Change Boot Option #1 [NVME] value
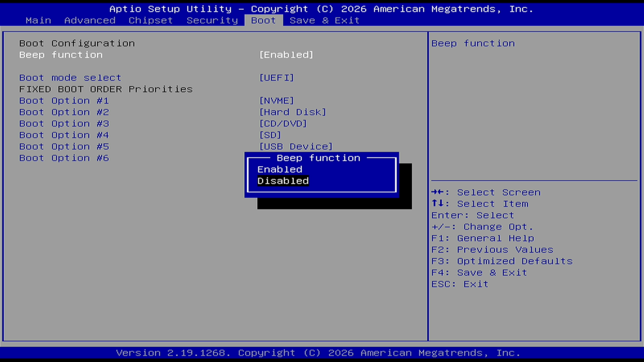The width and height of the screenshot is (644, 362). (277, 101)
